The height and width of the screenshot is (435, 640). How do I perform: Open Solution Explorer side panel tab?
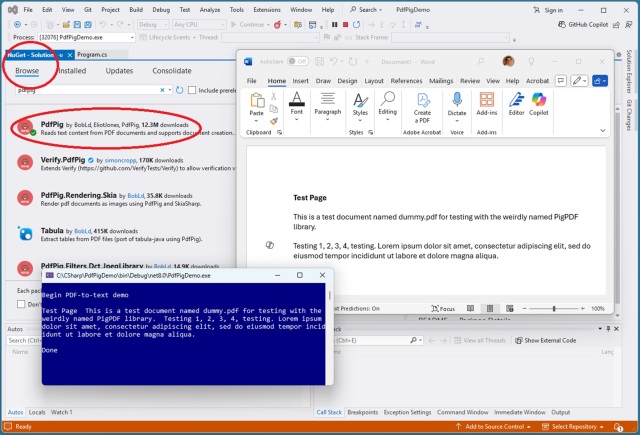(x=629, y=71)
